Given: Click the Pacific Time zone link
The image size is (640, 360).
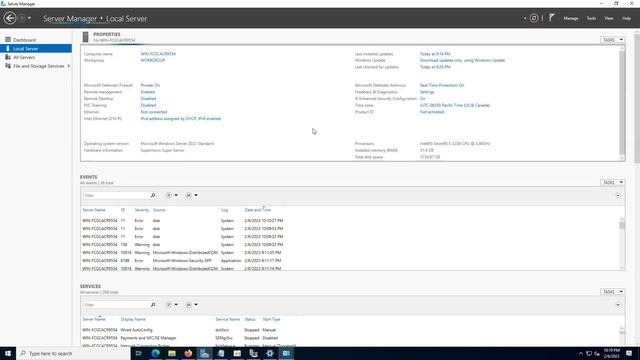Looking at the screenshot, I should tap(454, 105).
